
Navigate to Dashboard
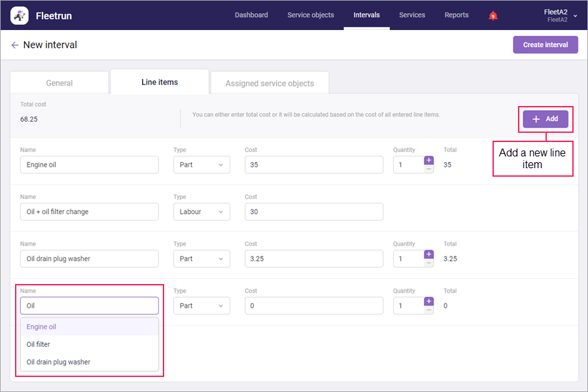click(251, 15)
